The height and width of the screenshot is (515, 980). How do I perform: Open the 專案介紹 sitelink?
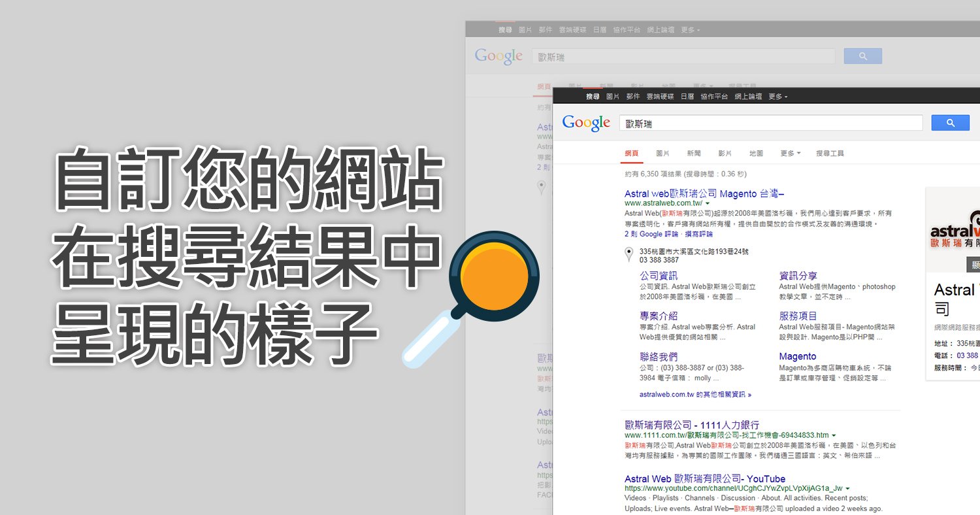tap(659, 316)
